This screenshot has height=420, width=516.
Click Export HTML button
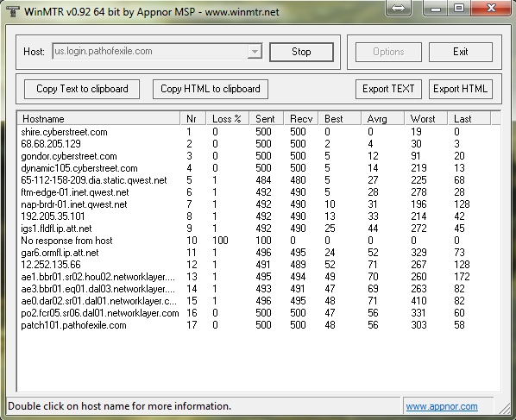pos(461,89)
